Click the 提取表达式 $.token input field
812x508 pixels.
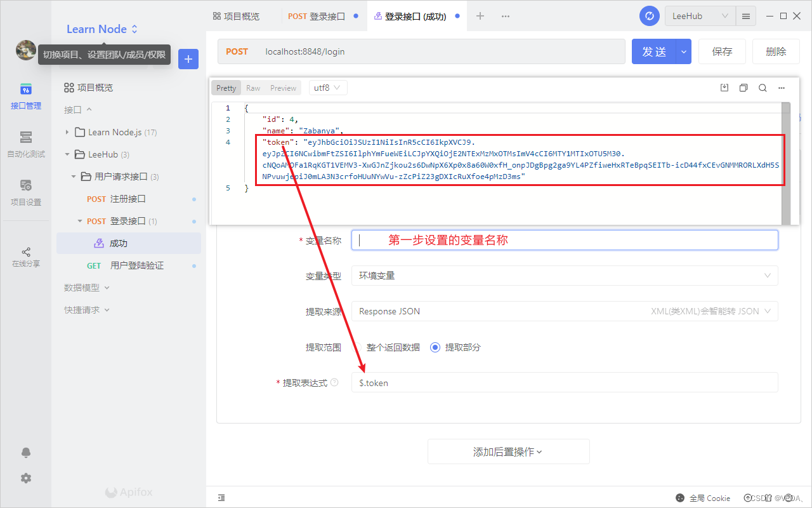(x=565, y=382)
